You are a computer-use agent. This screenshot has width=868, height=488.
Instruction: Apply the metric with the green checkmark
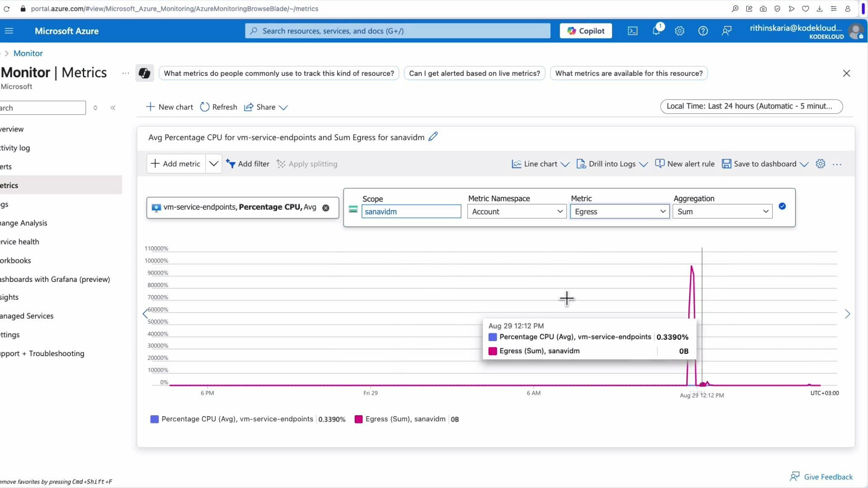tap(783, 206)
